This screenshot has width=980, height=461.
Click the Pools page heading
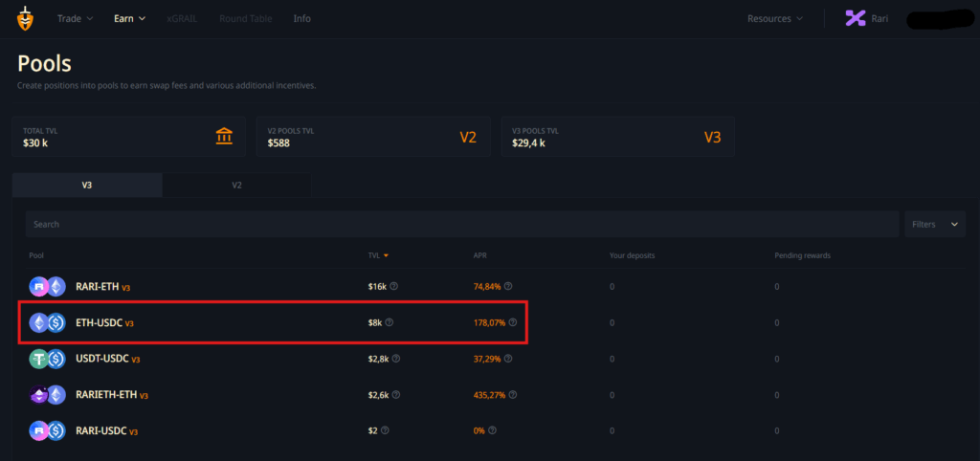tap(44, 63)
